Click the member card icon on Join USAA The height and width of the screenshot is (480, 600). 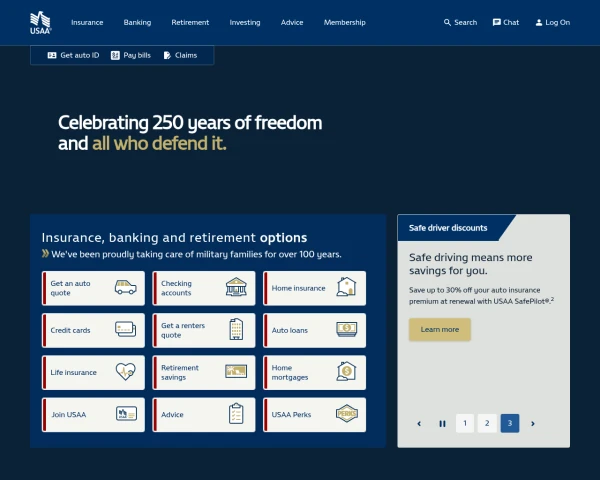point(126,414)
